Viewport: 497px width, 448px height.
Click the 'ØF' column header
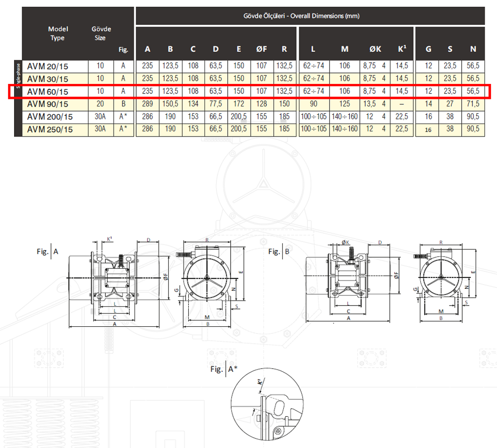click(x=261, y=49)
